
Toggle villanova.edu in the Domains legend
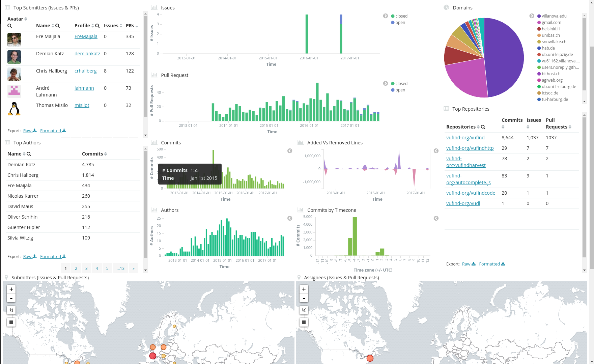coord(554,16)
